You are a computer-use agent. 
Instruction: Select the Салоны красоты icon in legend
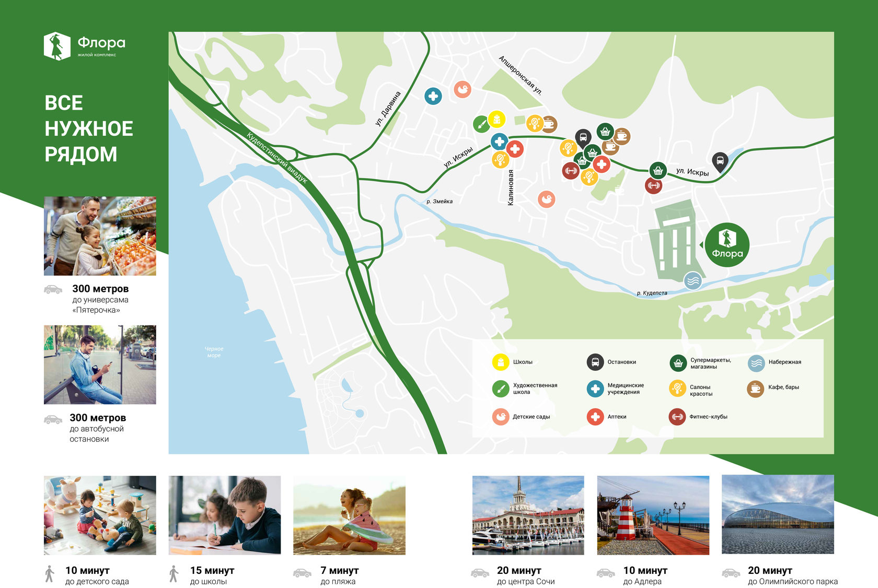click(x=677, y=389)
